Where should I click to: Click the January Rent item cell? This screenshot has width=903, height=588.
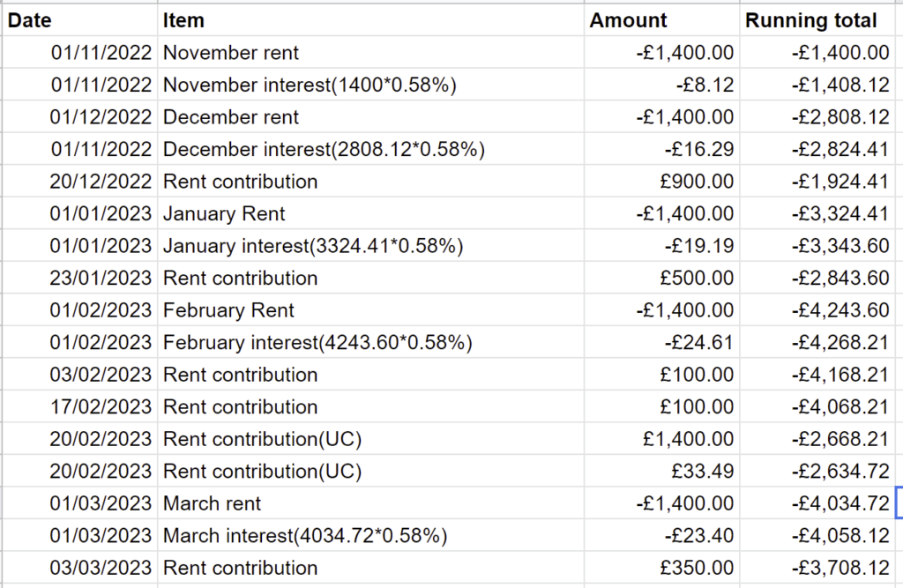point(224,214)
